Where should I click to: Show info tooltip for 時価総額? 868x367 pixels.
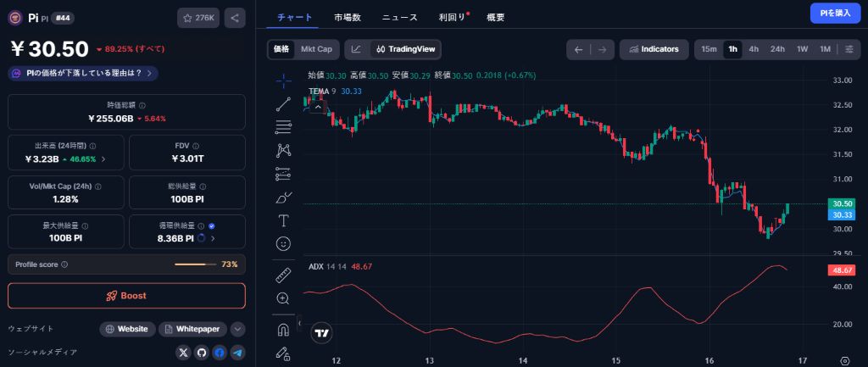tap(142, 105)
